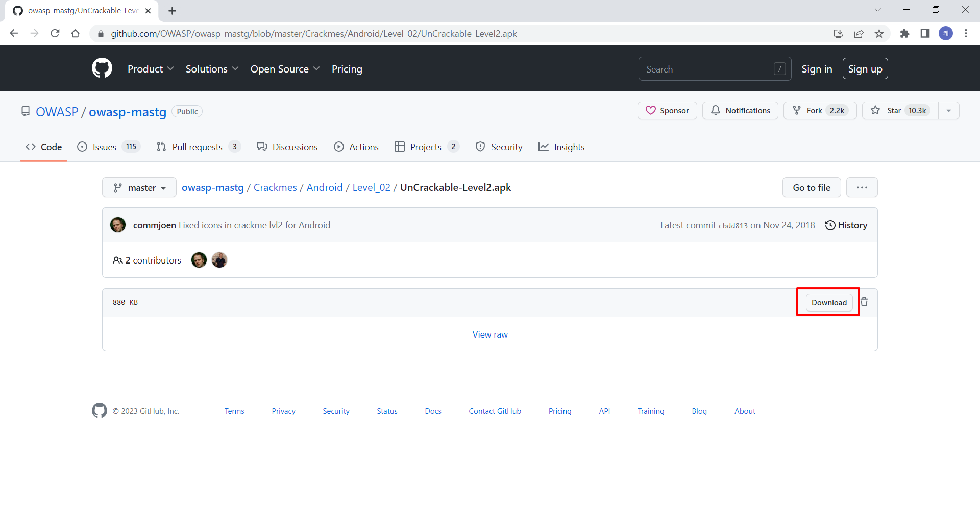The image size is (980, 526).
Task: Click the Sponsor button
Action: [x=667, y=110]
